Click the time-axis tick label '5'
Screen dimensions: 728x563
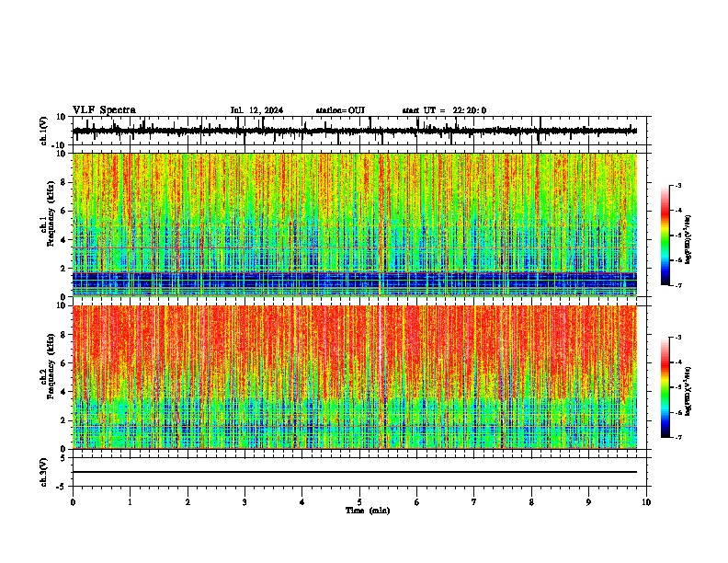click(x=359, y=502)
